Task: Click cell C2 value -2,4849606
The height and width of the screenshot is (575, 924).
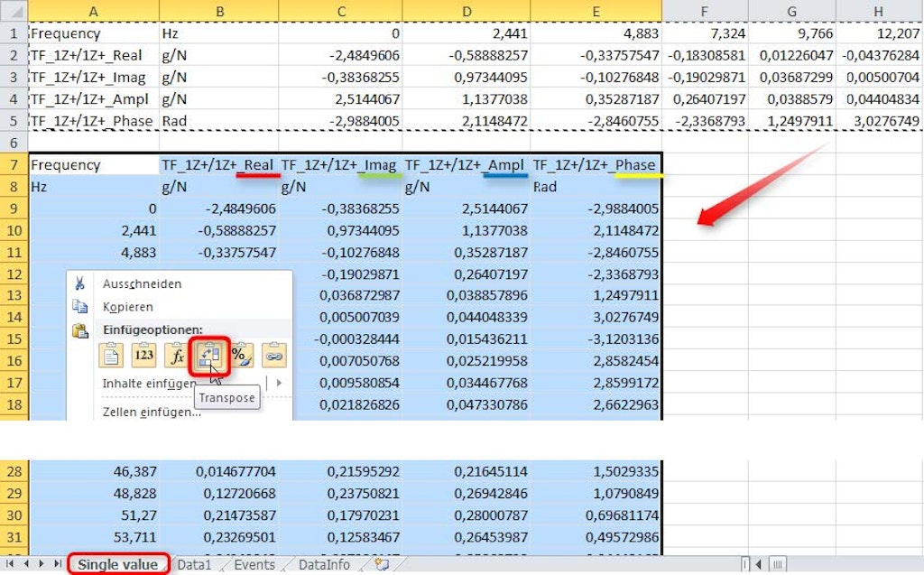Action: tap(340, 55)
